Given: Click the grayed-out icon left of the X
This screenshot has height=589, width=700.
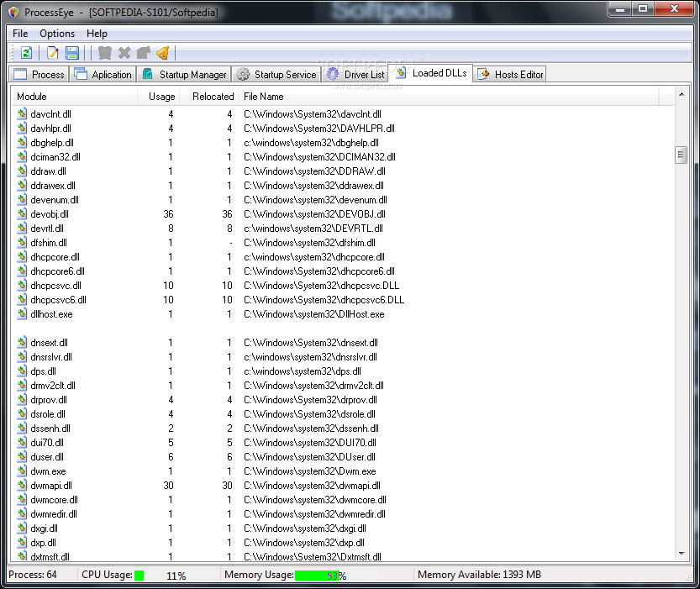Looking at the screenshot, I should click(104, 53).
